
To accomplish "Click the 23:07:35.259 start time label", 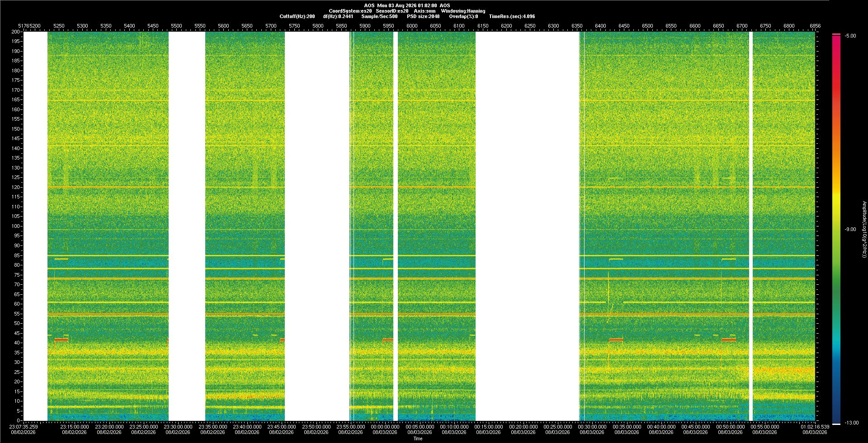I will 24,427.
